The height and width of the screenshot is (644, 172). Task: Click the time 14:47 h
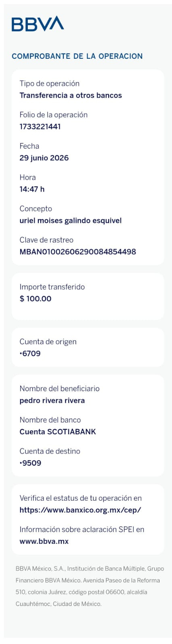coord(32,189)
